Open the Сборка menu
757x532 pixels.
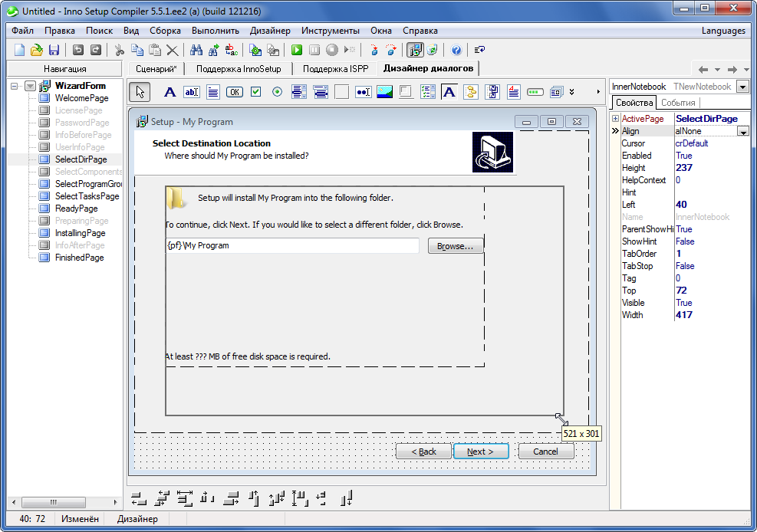pos(166,31)
